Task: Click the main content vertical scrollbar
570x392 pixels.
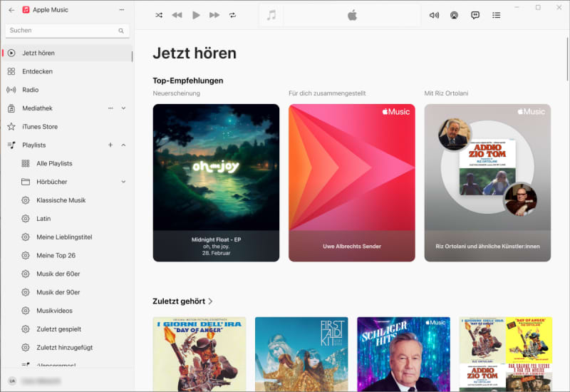Action: [567, 58]
